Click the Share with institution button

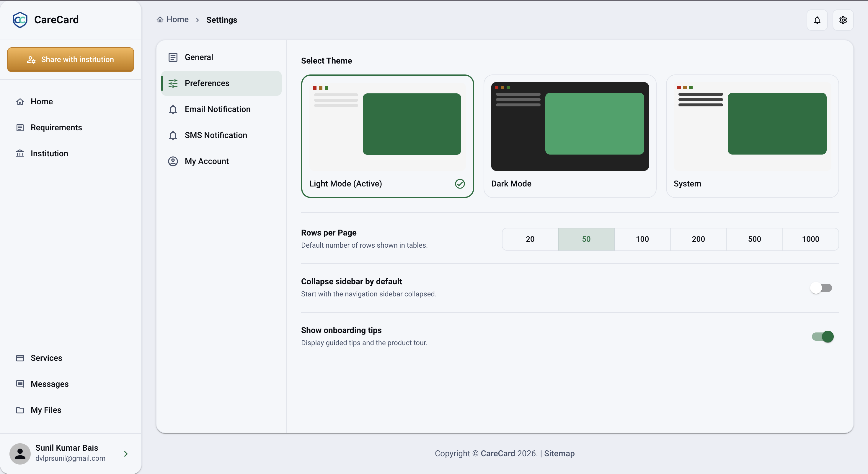pyautogui.click(x=71, y=60)
